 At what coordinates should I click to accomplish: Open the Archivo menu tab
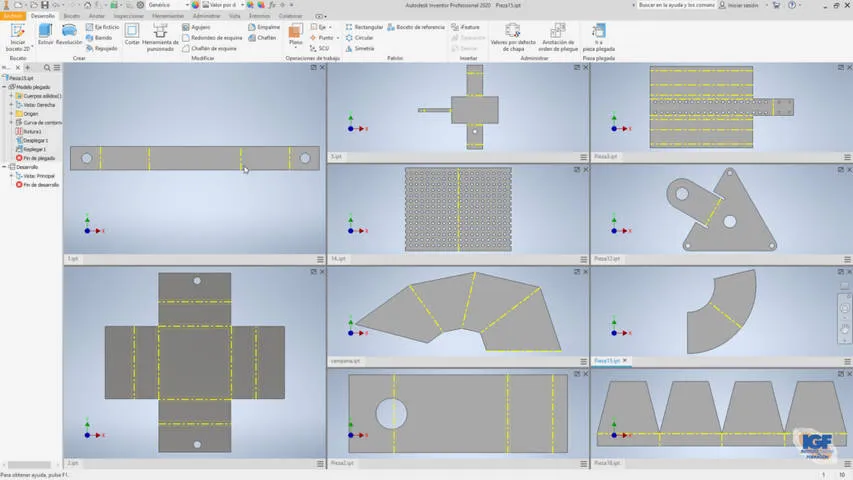13,16
